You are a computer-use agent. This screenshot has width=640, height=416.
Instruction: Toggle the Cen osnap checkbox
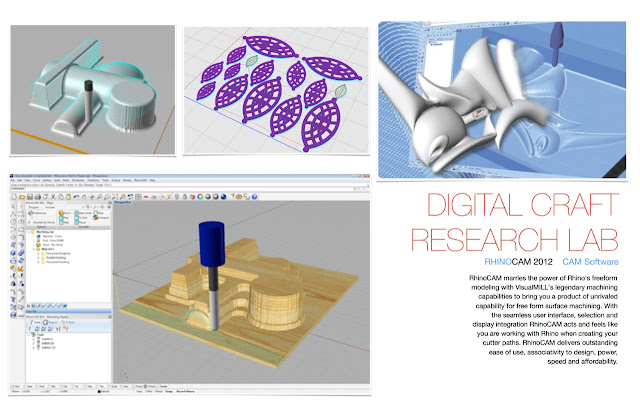(61, 387)
